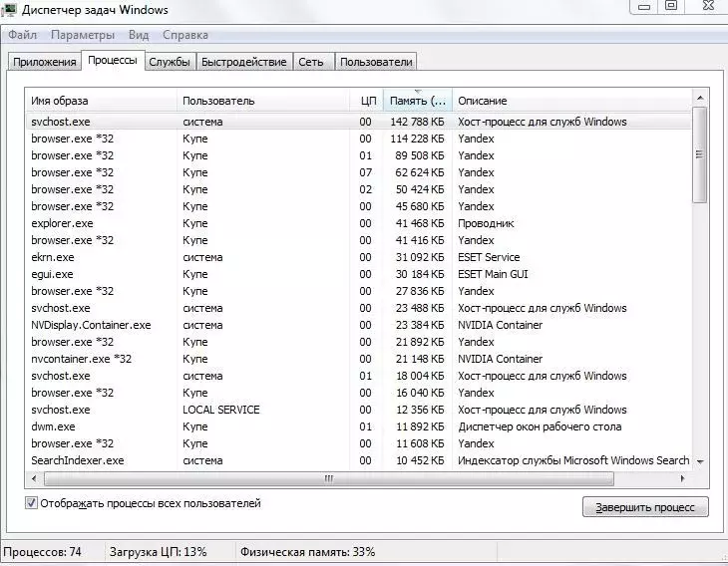The height and width of the screenshot is (566, 728).
Task: Switch to the Сеть tab
Action: pos(311,62)
